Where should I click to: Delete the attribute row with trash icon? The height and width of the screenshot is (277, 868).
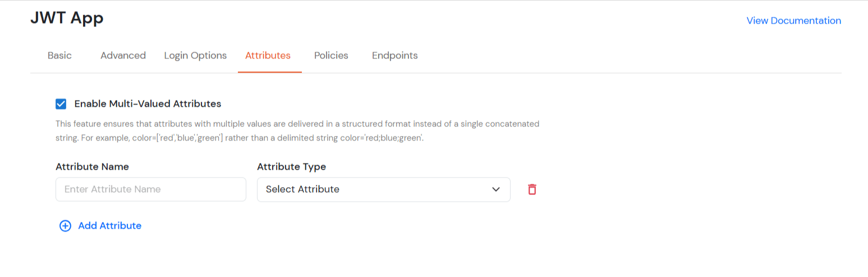tap(532, 189)
